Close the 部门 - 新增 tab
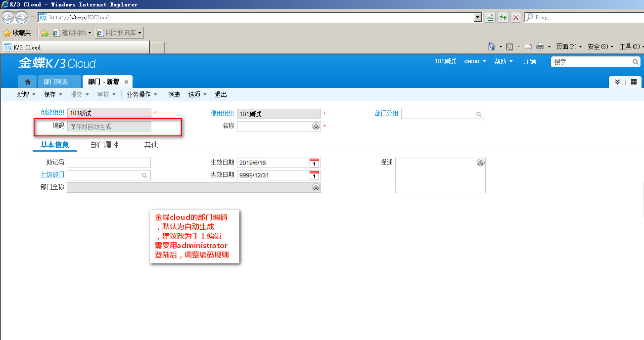Image resolution: width=644 pixels, height=340 pixels. (x=127, y=82)
